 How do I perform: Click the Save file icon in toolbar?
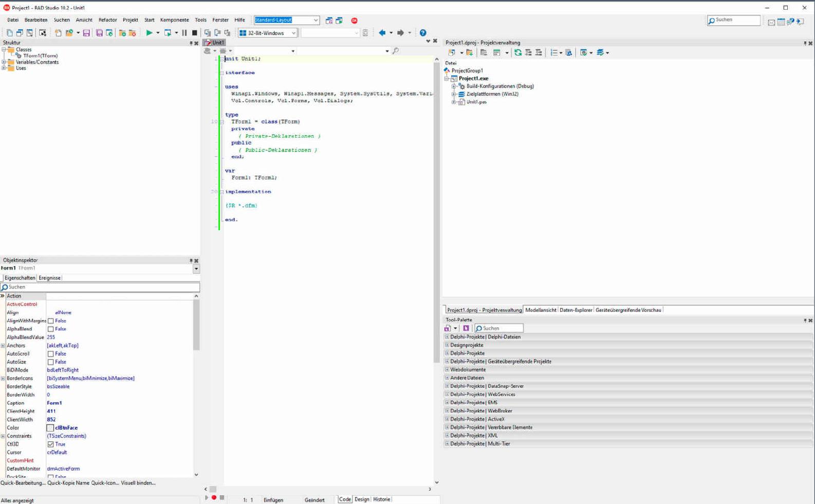point(86,33)
